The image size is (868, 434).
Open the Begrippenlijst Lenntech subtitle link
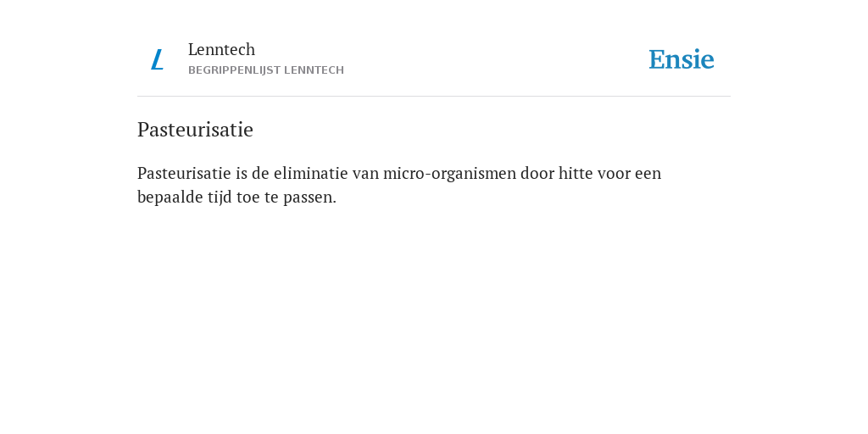(265, 70)
